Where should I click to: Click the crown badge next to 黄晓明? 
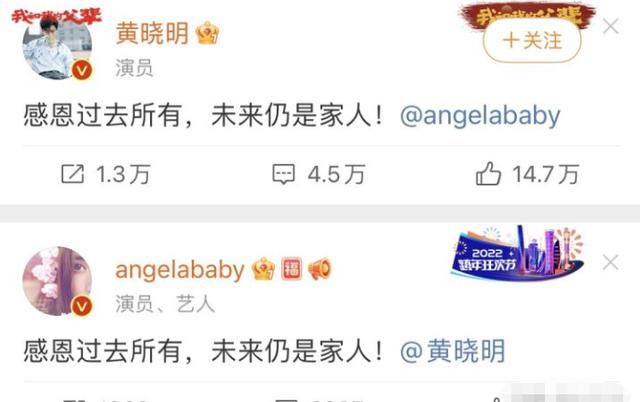tap(207, 33)
